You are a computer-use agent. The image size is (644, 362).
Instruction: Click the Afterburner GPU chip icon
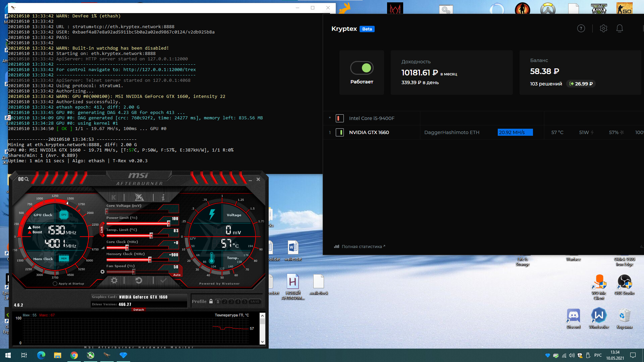64,215
